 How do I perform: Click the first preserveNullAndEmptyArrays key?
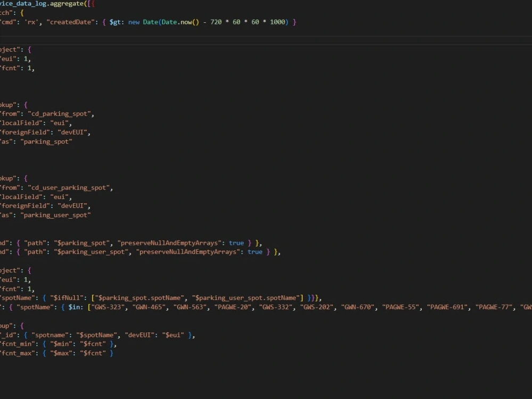point(169,243)
